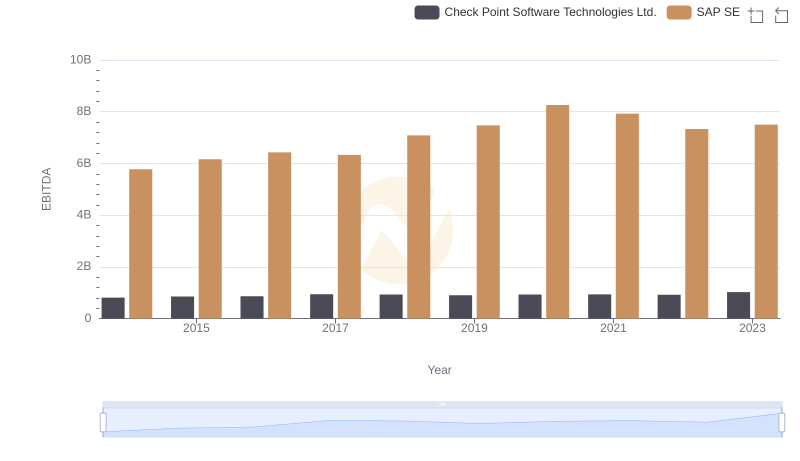The height and width of the screenshot is (461, 800).
Task: Click the 2023 x-axis label
Action: coord(753,328)
